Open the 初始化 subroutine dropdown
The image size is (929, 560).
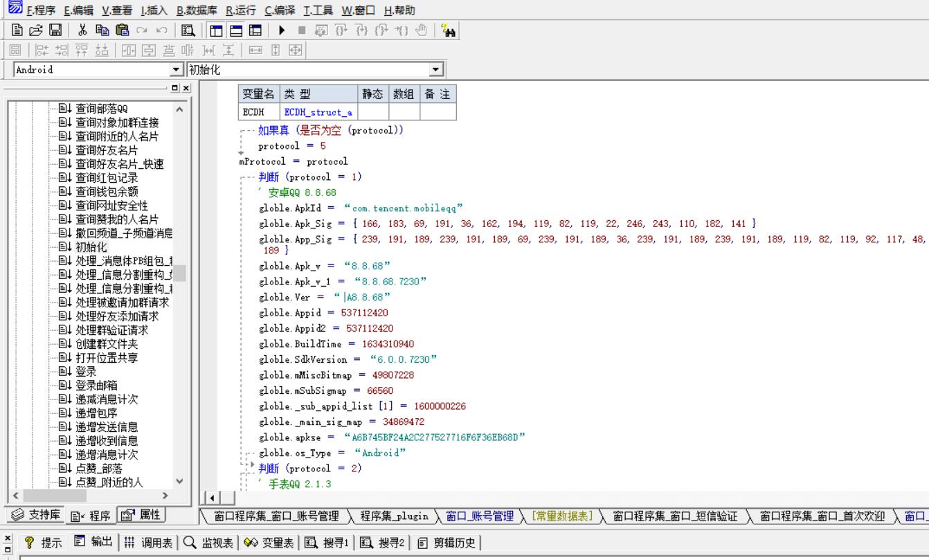(x=435, y=69)
